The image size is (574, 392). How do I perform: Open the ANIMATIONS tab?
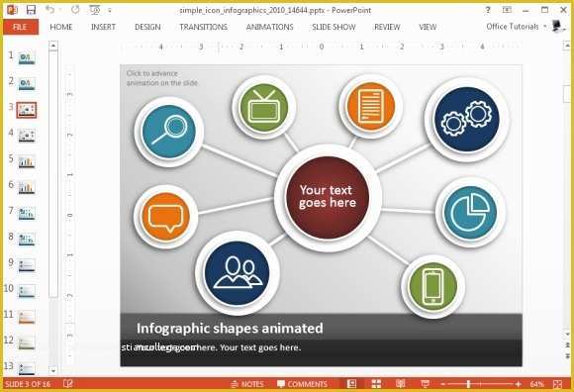[x=270, y=27]
